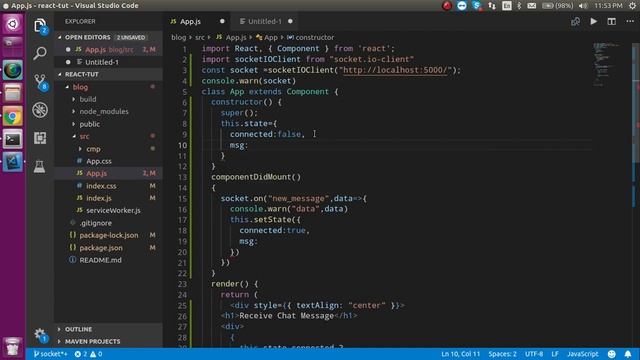Open the Search view in activity bar

tap(40, 53)
